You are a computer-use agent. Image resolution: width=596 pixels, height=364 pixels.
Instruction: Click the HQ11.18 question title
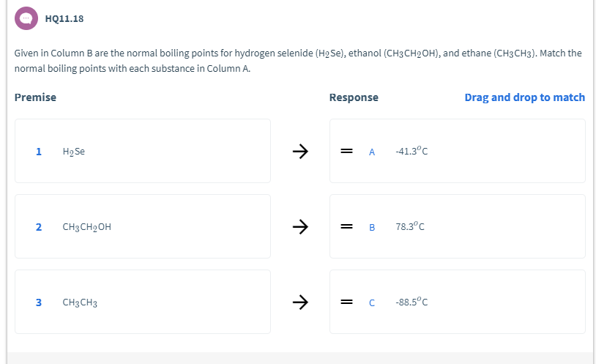click(64, 19)
